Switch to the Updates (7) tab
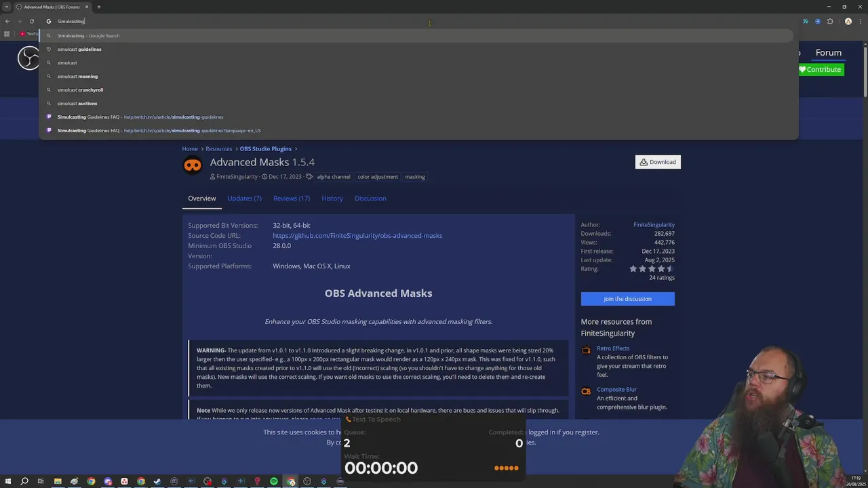 (244, 198)
